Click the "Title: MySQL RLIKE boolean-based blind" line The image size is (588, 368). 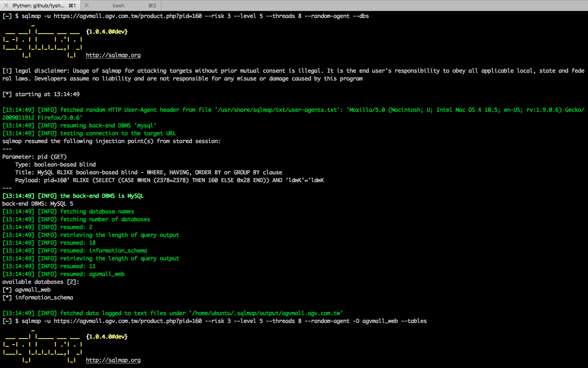tap(149, 172)
